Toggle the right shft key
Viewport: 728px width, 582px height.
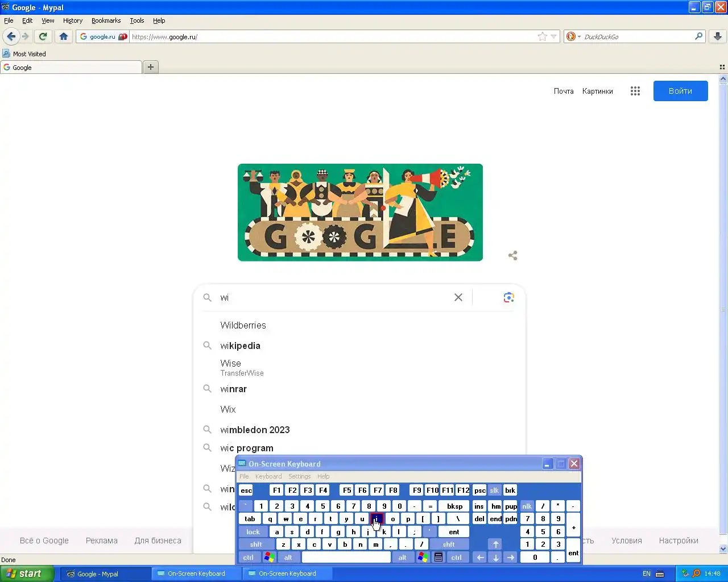449,544
